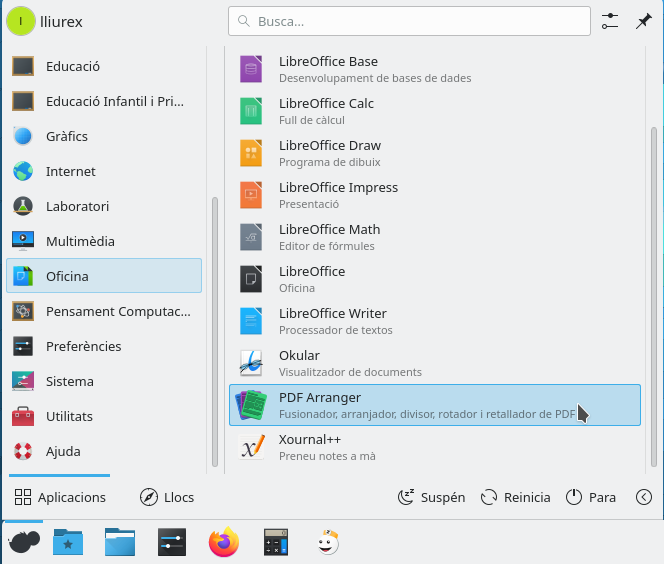Select Educació Infantil i Primària category icon

[x=23, y=101]
